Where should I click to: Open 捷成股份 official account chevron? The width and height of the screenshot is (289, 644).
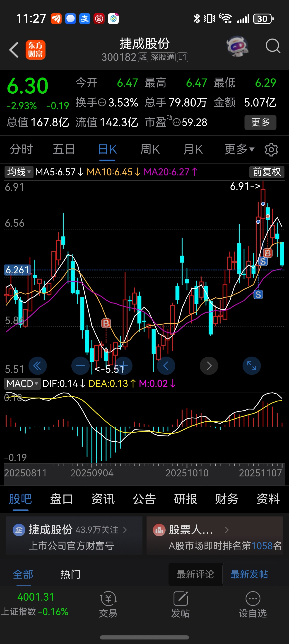pyautogui.click(x=125, y=530)
